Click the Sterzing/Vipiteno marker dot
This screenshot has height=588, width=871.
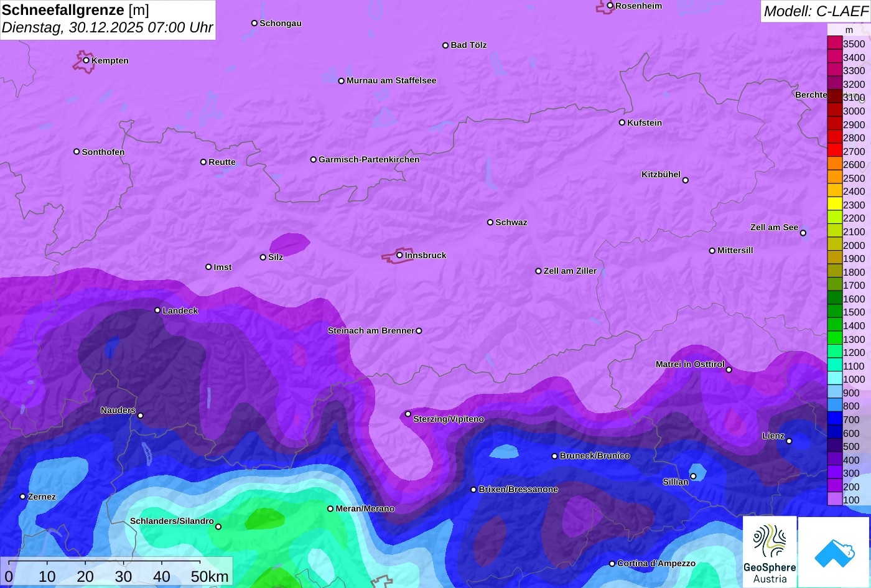click(x=408, y=414)
